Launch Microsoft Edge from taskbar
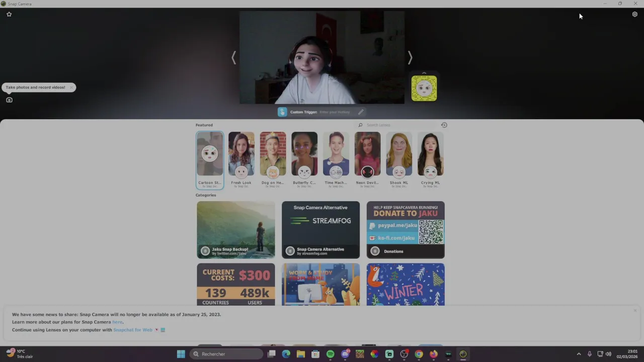Screen dimensions: 644x362 [x=286, y=354]
